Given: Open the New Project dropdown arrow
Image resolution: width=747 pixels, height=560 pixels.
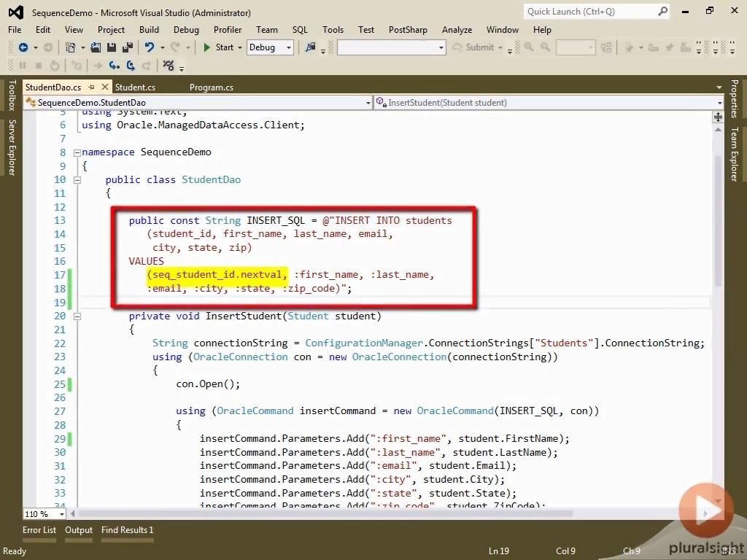Looking at the screenshot, I should 83,47.
